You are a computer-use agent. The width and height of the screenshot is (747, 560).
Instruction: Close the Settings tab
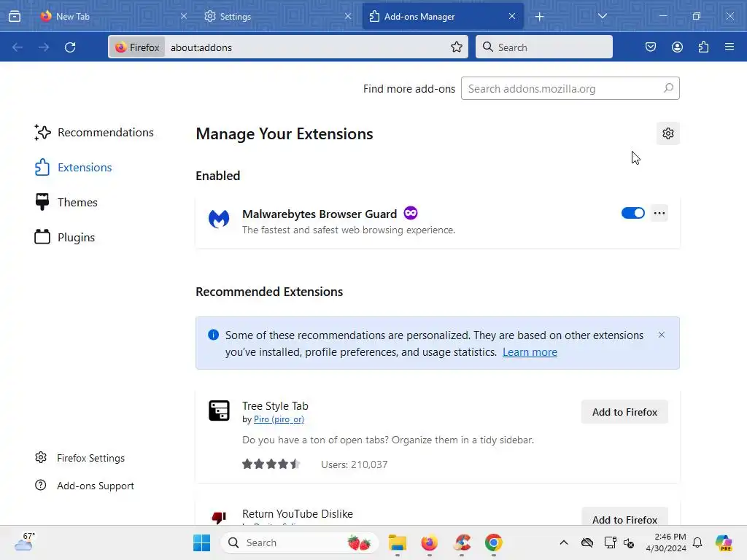(x=348, y=16)
